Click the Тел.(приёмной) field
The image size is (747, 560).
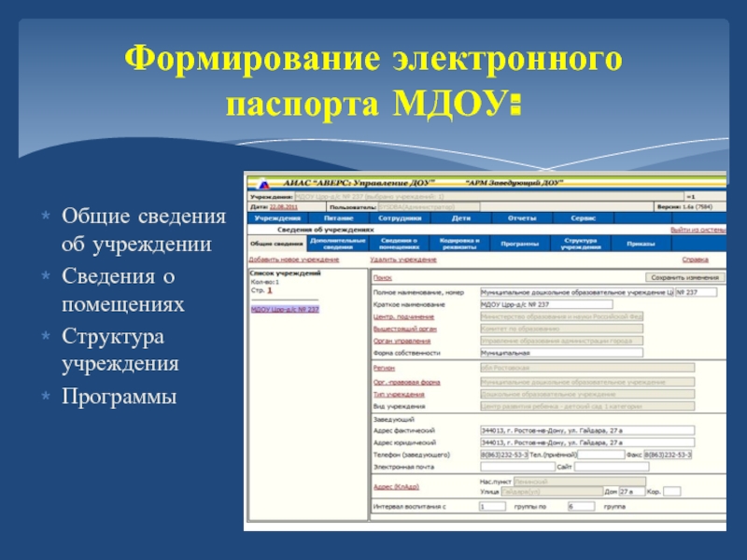click(x=600, y=455)
